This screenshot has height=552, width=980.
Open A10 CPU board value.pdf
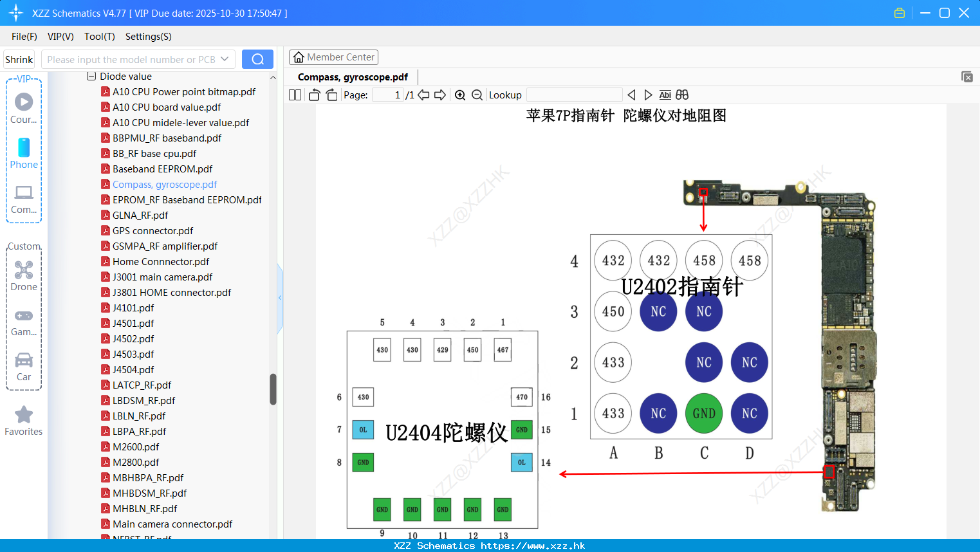tap(167, 107)
